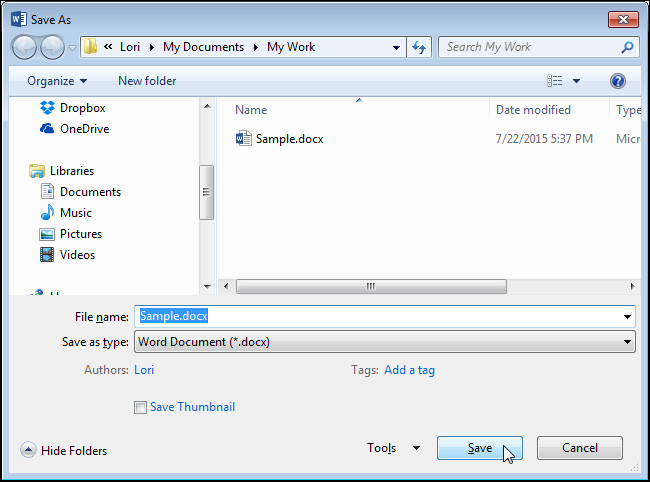This screenshot has width=650, height=482.
Task: Select Dropbox in the navigation pane
Action: tap(82, 108)
